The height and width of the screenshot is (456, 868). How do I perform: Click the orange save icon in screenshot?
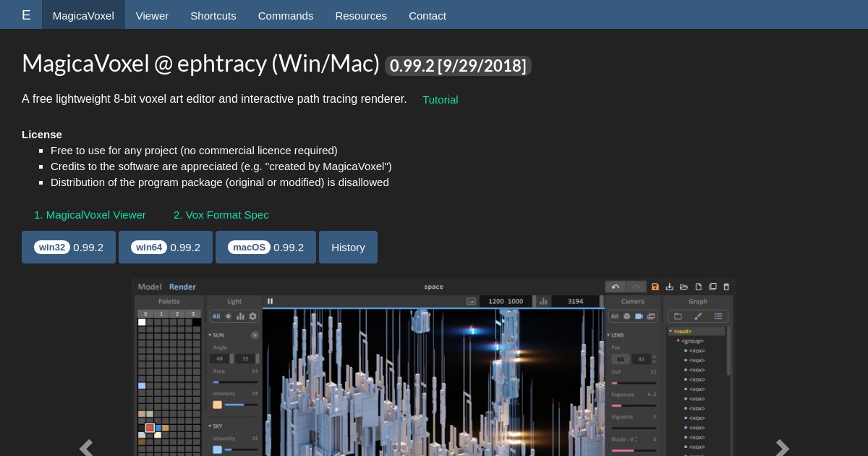coord(655,287)
